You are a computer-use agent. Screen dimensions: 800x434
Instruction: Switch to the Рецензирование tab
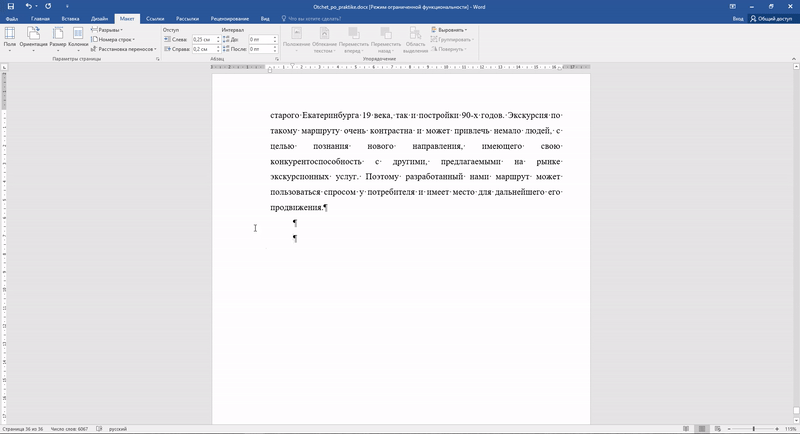pos(230,19)
